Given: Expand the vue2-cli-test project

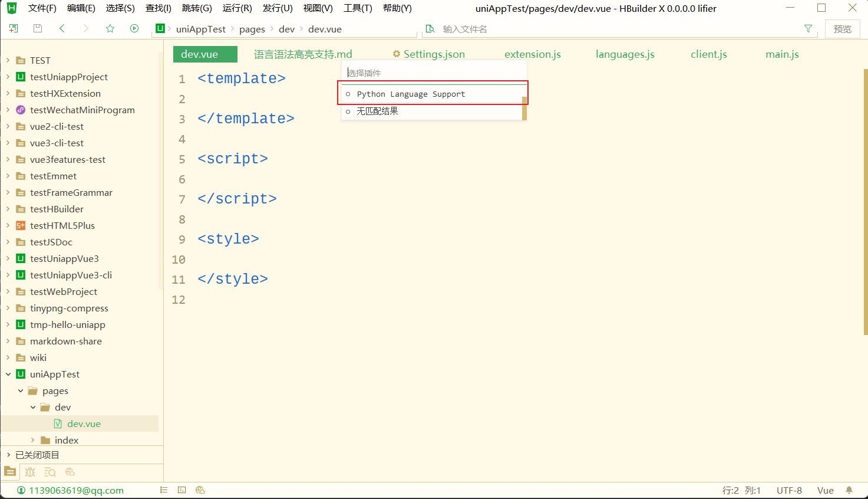Looking at the screenshot, I should tap(8, 126).
